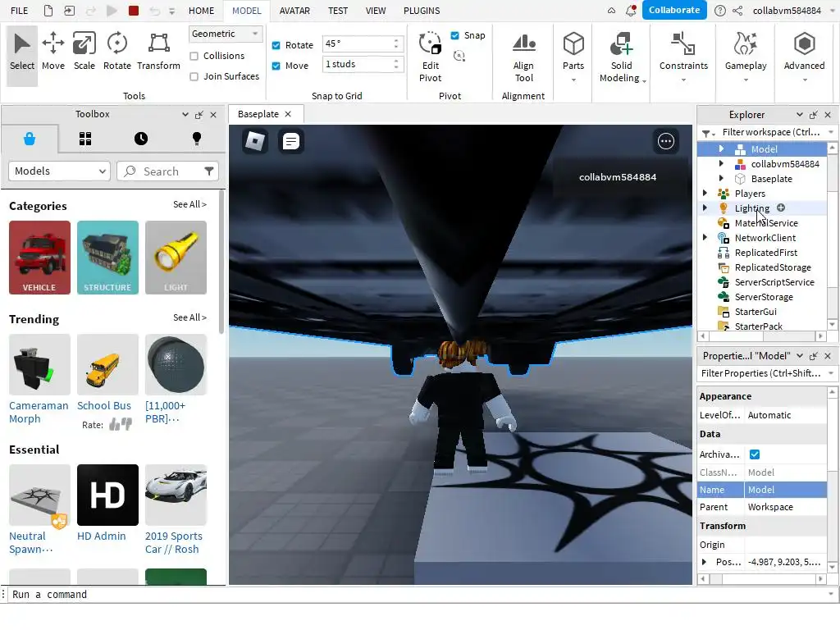
Task: Switch to the AVATAR ribbon tab
Action: 294,10
